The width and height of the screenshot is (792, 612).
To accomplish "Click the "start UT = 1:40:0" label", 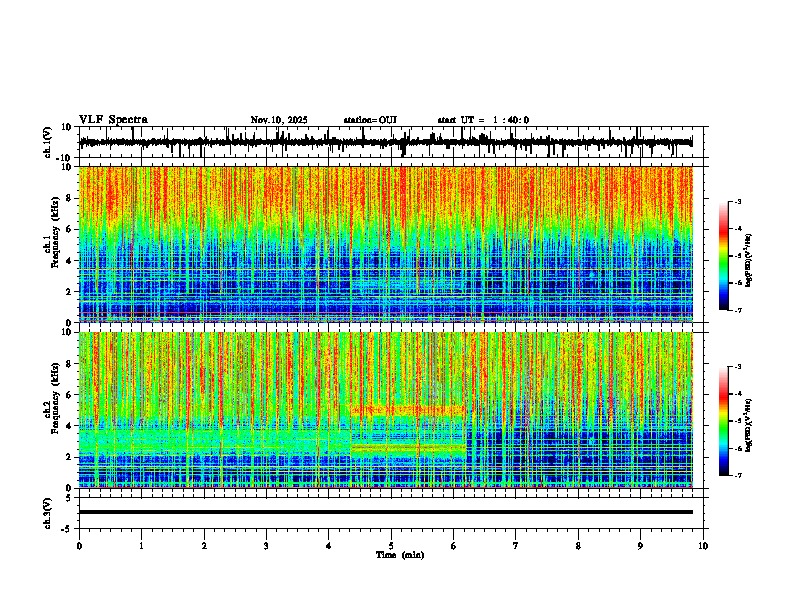I will [483, 120].
